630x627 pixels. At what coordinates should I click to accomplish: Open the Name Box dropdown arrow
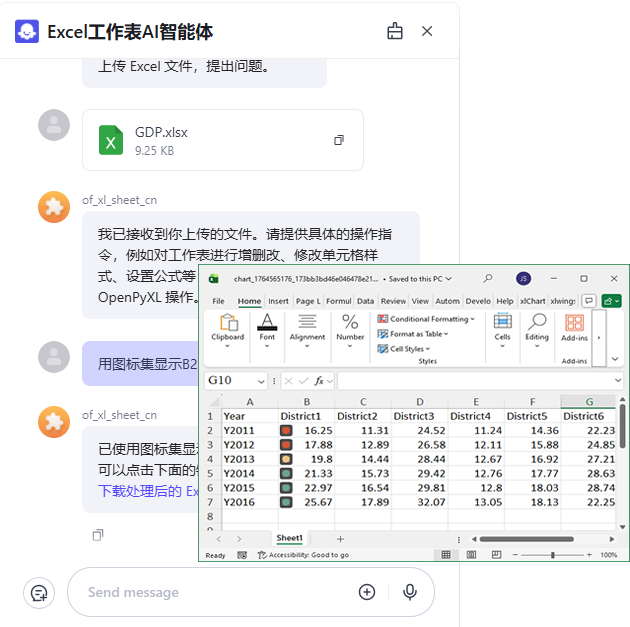pos(261,381)
